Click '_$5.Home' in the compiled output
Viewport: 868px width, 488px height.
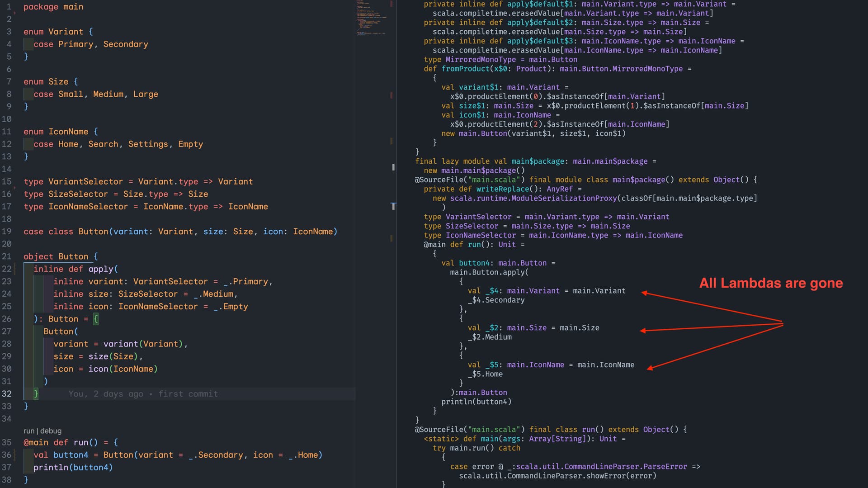coord(485,374)
